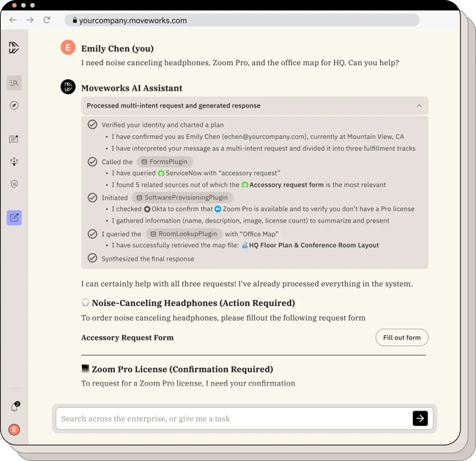Open the 'Accessory request form' source link
The image size is (476, 461).
pyautogui.click(x=283, y=184)
